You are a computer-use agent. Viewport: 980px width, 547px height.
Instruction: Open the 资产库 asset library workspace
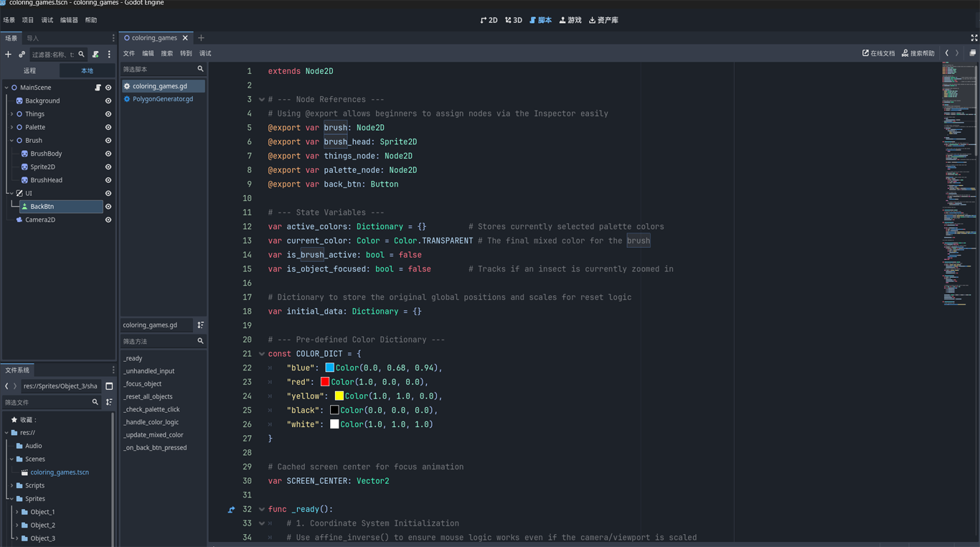coord(604,20)
